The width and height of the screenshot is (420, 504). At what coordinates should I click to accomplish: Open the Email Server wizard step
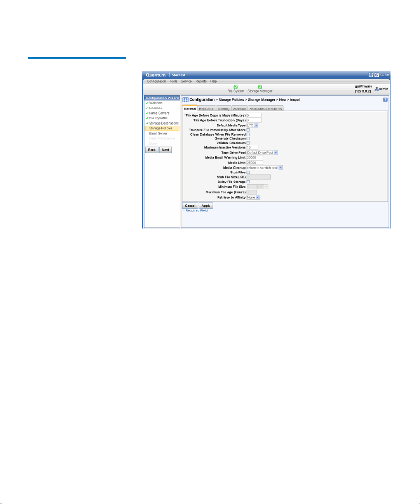coord(158,133)
